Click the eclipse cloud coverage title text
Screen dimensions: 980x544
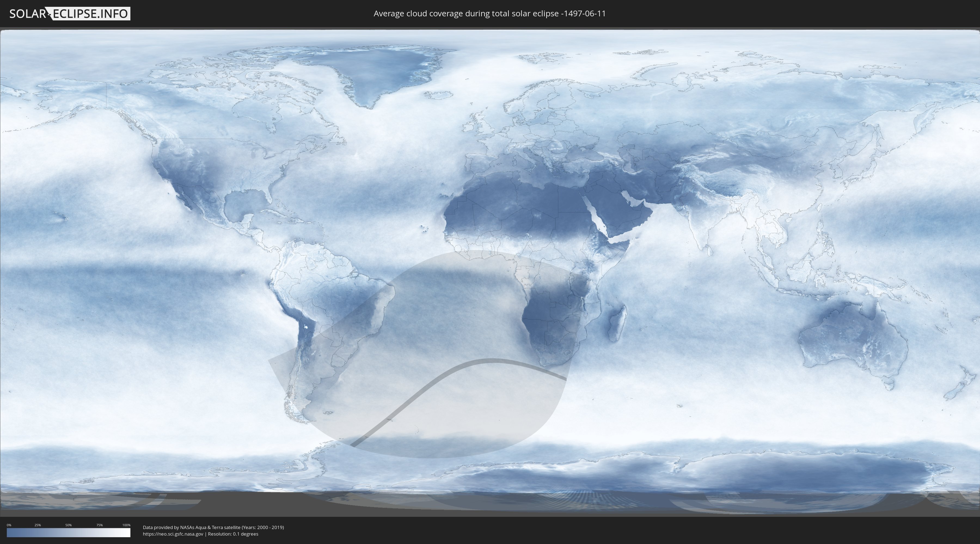tap(490, 14)
